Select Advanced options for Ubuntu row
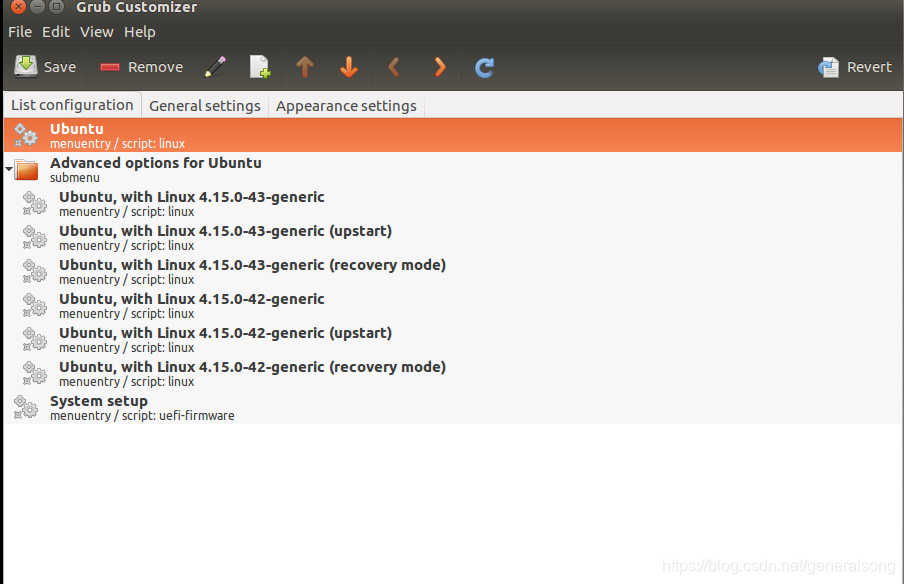Screen dimensions: 904x584 (x=453, y=169)
